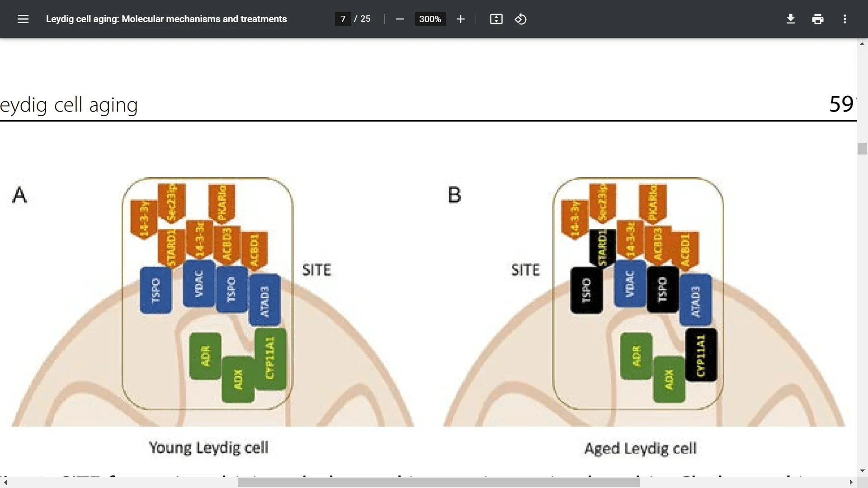Click the horizontal scrollbar thumb

point(439,482)
